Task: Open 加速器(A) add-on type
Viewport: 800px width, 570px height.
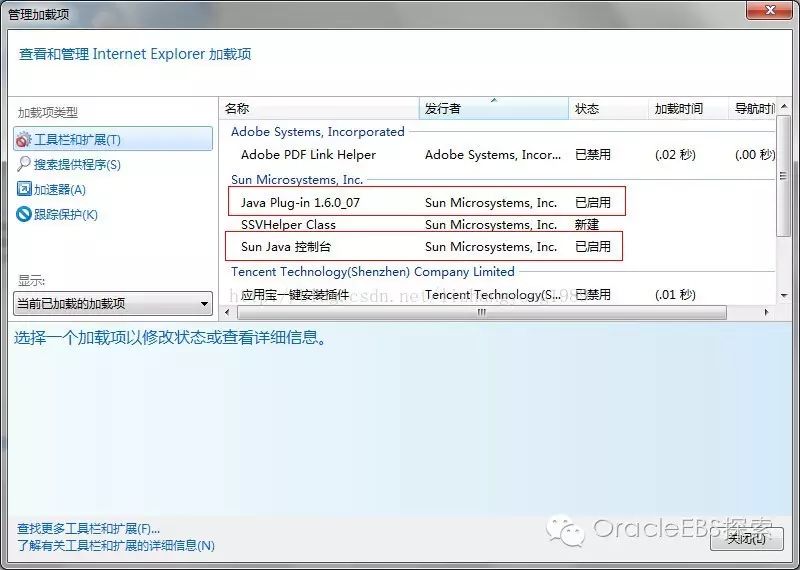Action: (x=60, y=189)
